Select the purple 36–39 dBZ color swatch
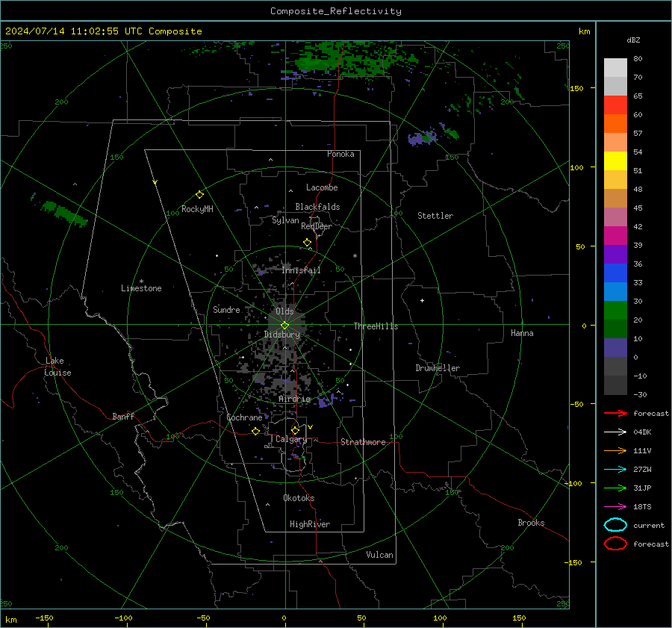 (x=615, y=255)
